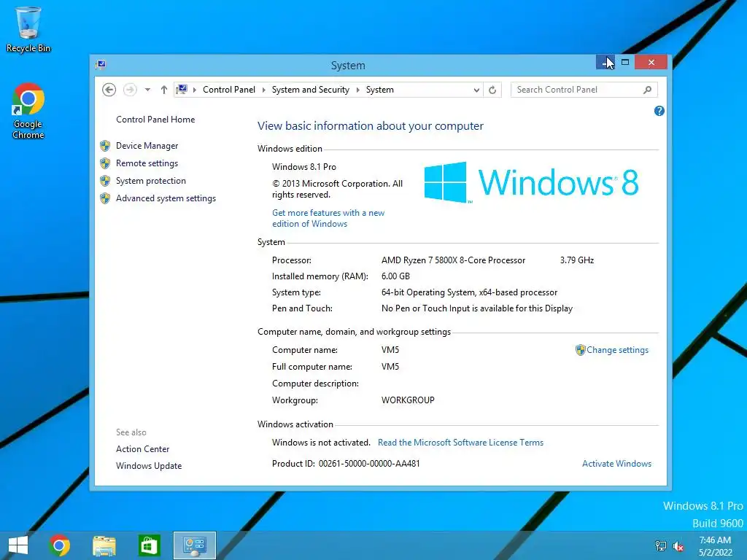Expand the chevron after Control Panel
Screen dimensions: 747x560
264,90
